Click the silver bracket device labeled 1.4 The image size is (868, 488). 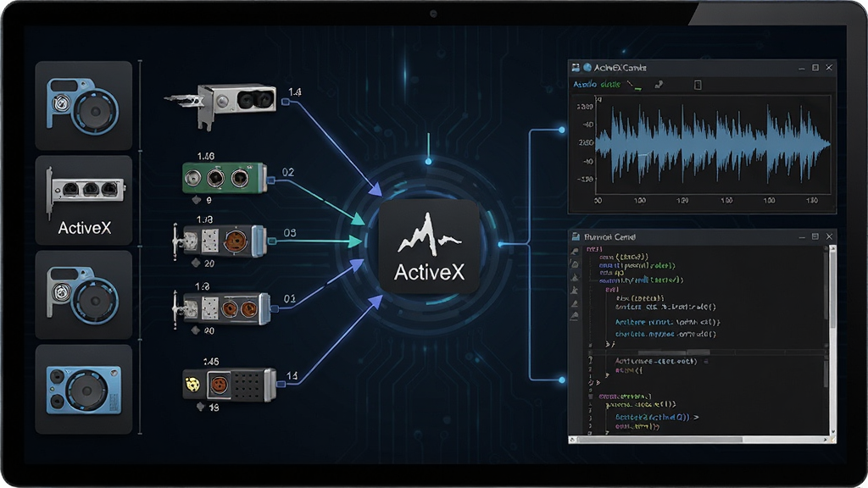221,104
